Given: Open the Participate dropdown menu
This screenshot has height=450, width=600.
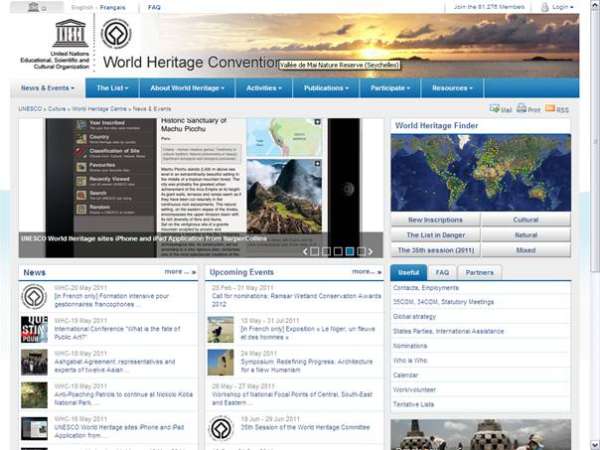Looking at the screenshot, I should point(390,88).
